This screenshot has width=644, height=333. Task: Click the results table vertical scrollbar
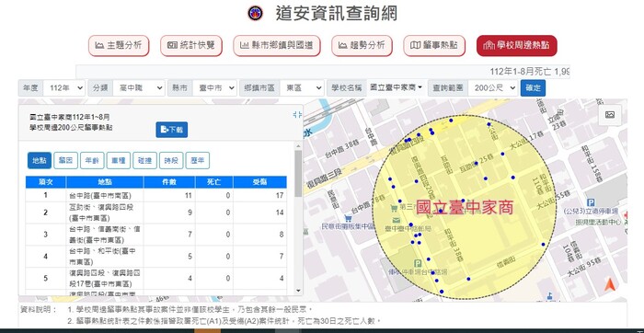[298, 172]
